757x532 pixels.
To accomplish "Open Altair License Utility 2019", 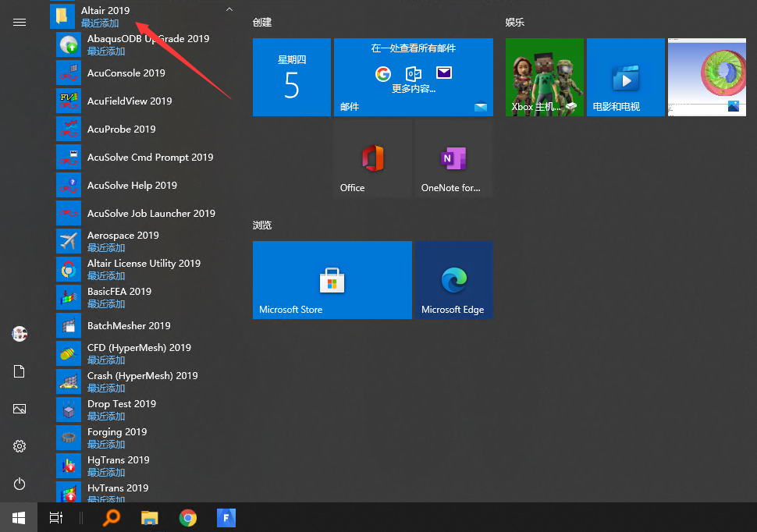I will click(143, 264).
